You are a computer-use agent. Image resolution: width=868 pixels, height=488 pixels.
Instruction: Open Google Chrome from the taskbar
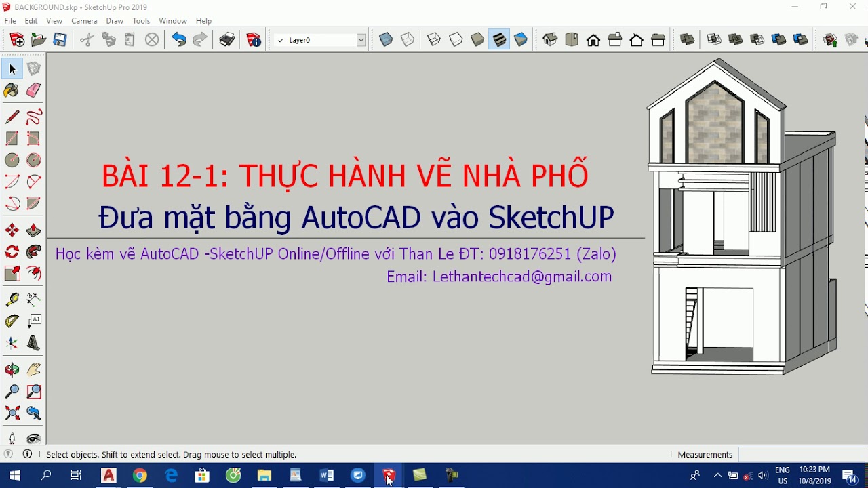(140, 475)
